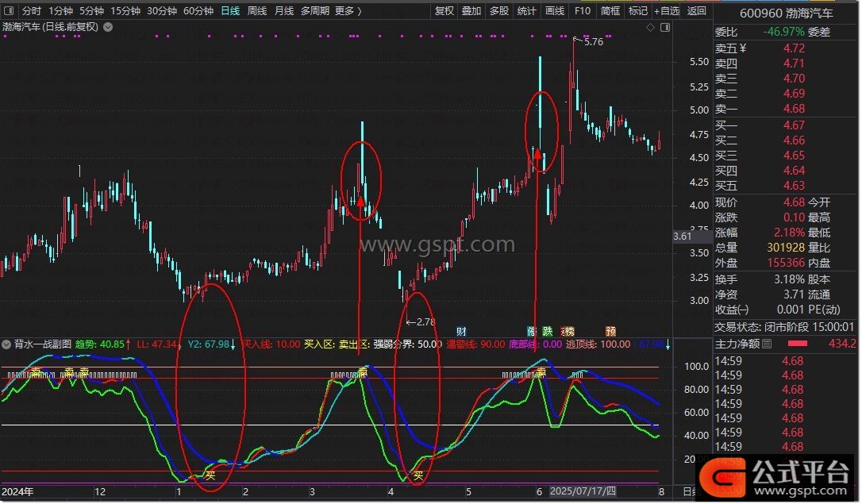
Task: Click the 榜 ranking marker
Action: [568, 332]
